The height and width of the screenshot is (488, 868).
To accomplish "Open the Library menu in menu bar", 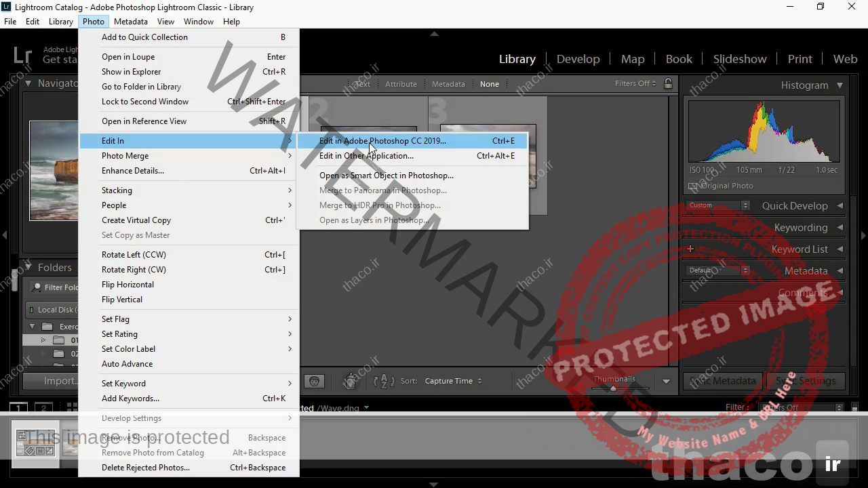I will tap(61, 22).
